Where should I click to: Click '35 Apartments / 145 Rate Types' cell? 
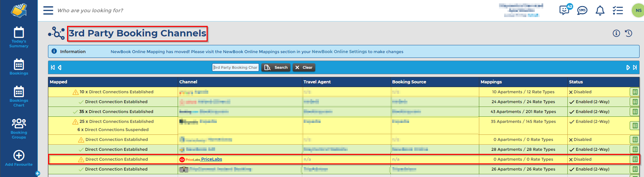coord(523,126)
